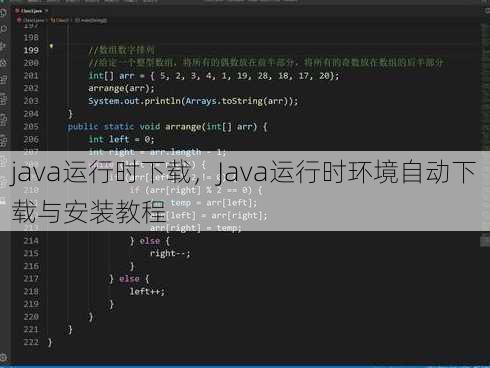The height and width of the screenshot is (368, 490).
Task: Select the open Java editor tab
Action: [x=31, y=11]
